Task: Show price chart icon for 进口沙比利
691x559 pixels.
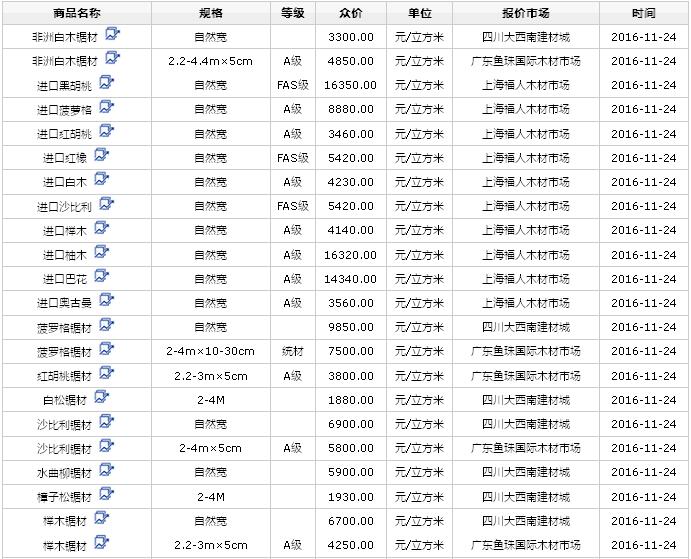Action: pos(107,204)
